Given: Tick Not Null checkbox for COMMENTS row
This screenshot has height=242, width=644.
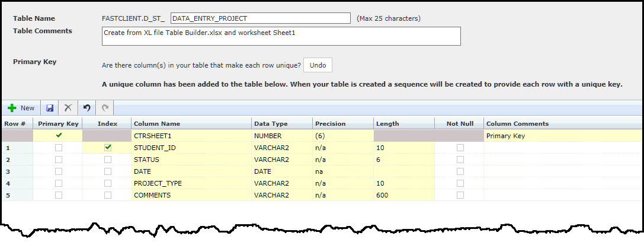Looking at the screenshot, I should tap(460, 195).
